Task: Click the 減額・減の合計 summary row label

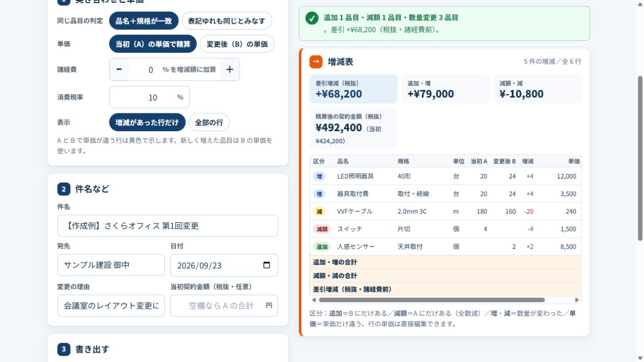Action: pos(335,276)
